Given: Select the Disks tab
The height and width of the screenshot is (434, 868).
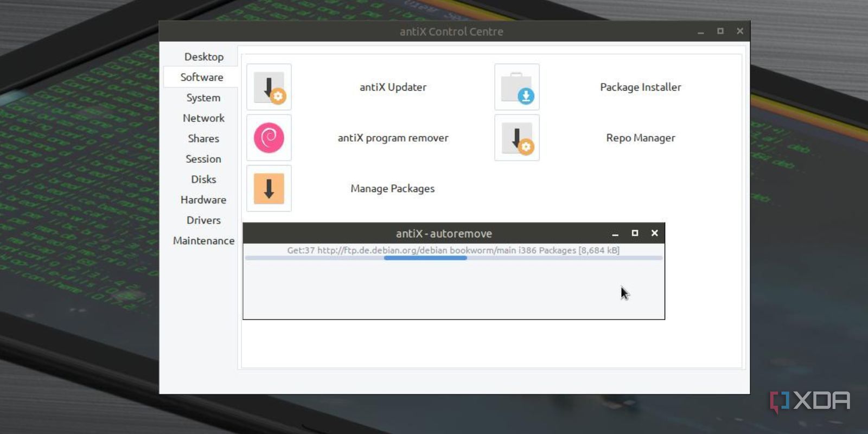Looking at the screenshot, I should point(203,179).
